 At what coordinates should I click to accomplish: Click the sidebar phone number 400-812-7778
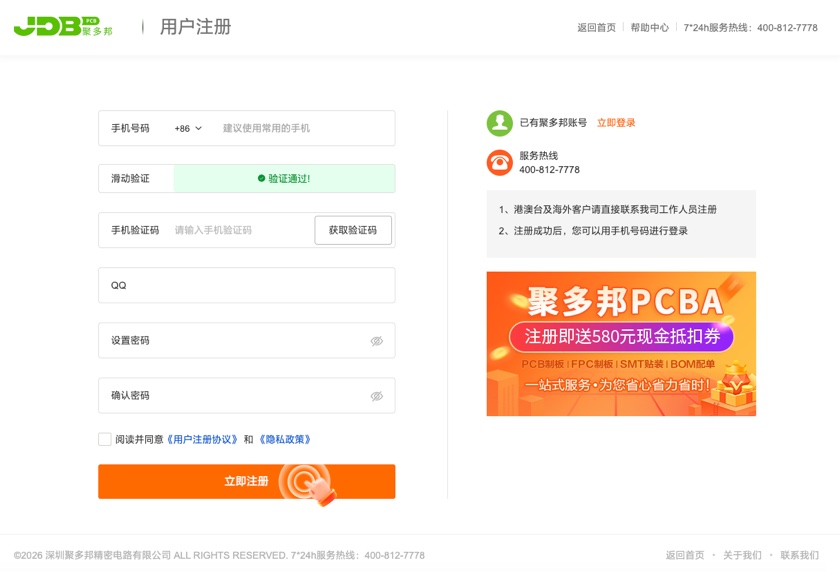(549, 170)
